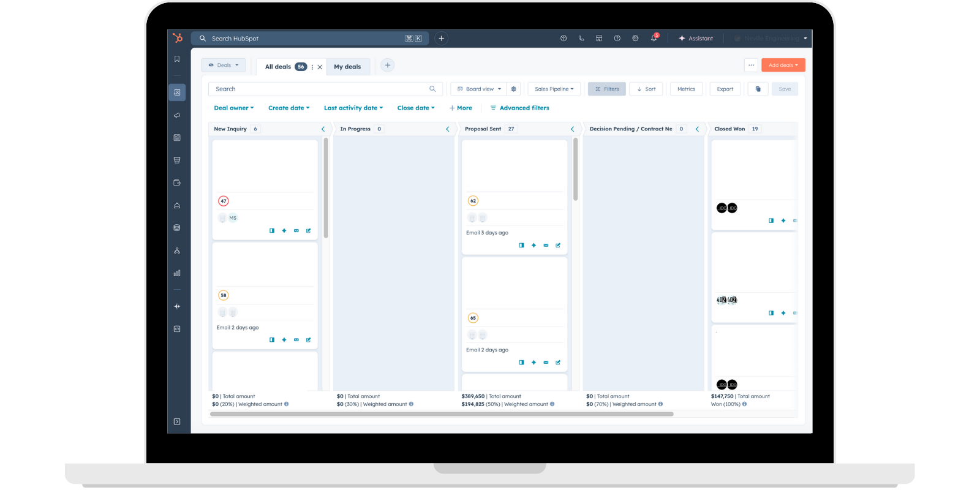Open the Create date filter dropdown
The width and height of the screenshot is (980, 490).
pos(288,108)
